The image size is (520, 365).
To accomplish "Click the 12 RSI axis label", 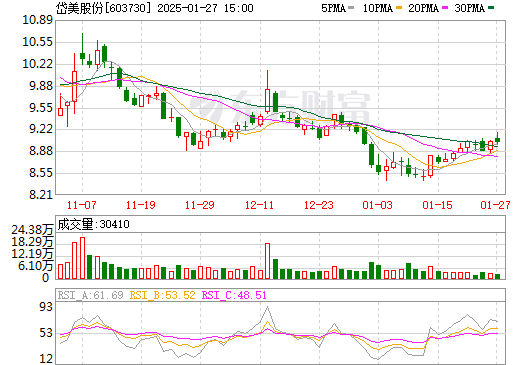I will pos(46,359).
